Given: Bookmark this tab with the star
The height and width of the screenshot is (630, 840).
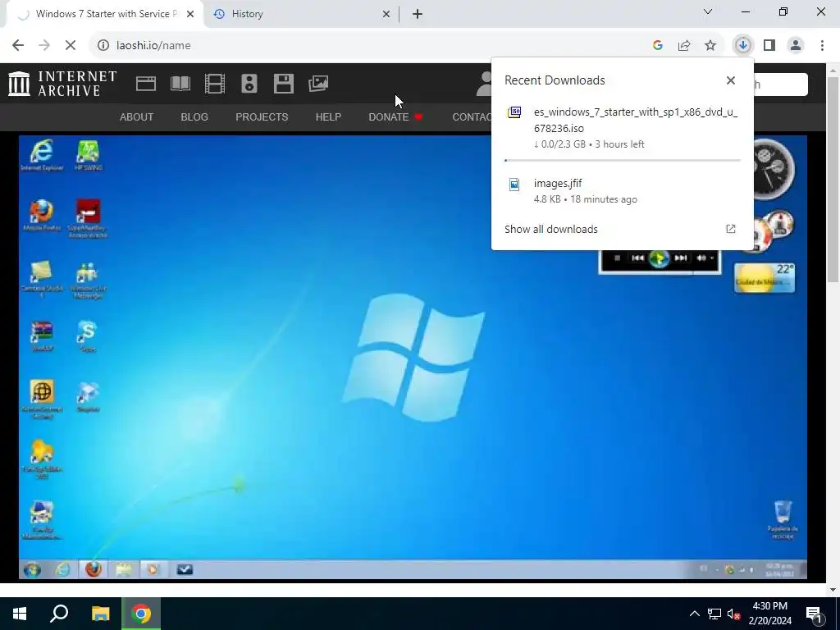Looking at the screenshot, I should pyautogui.click(x=710, y=46).
